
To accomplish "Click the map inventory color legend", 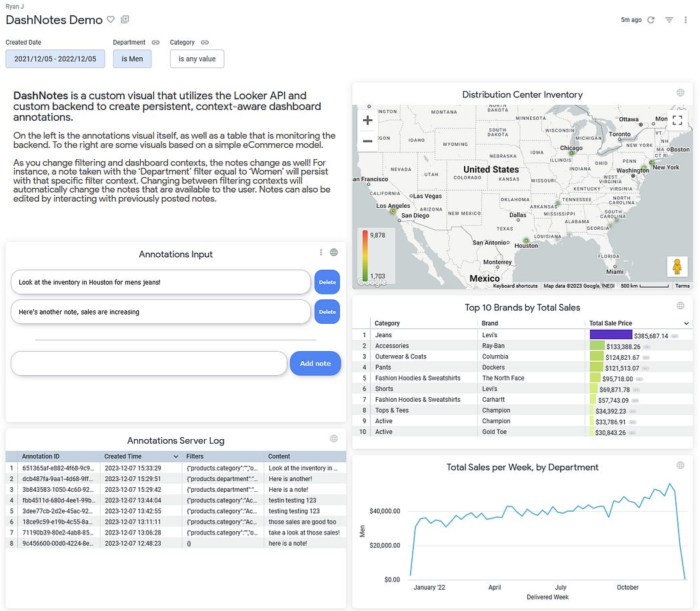I will coord(375,256).
